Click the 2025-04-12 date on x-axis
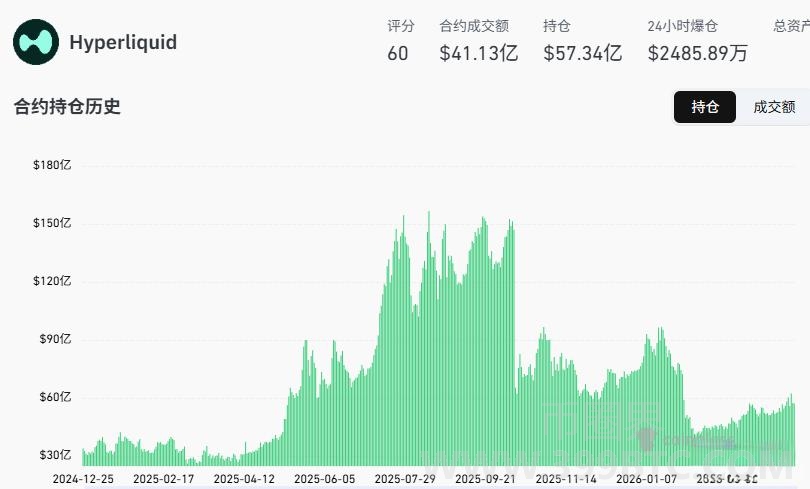 pos(244,479)
